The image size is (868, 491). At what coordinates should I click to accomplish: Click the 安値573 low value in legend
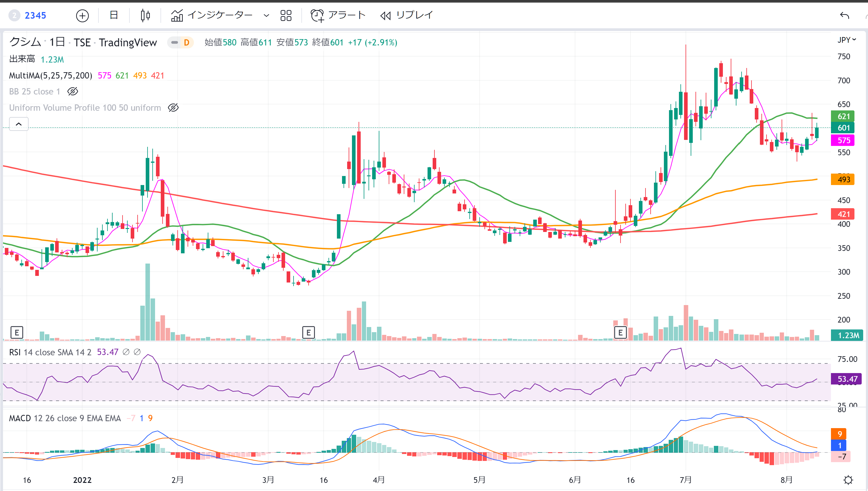292,42
